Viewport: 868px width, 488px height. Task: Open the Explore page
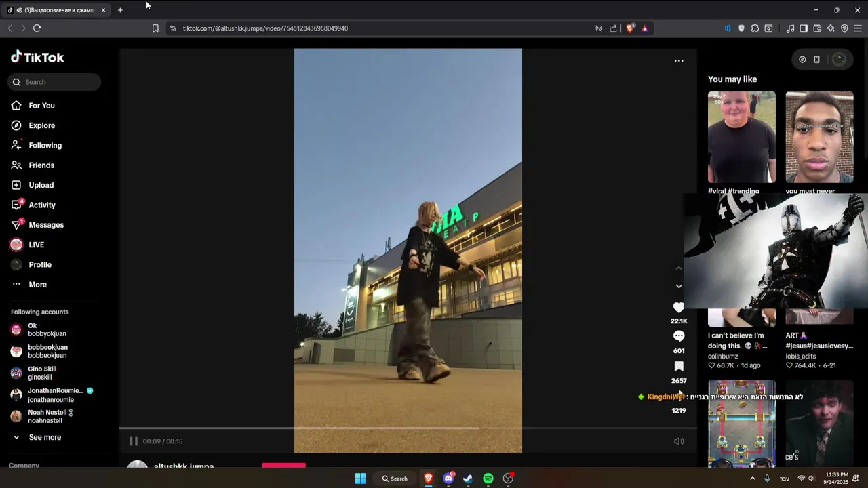[x=42, y=125]
